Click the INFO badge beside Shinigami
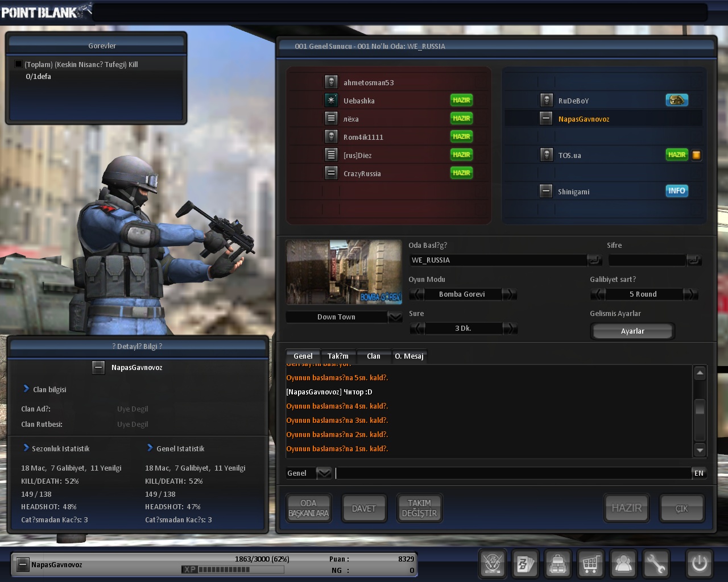This screenshot has width=728, height=582. (677, 191)
